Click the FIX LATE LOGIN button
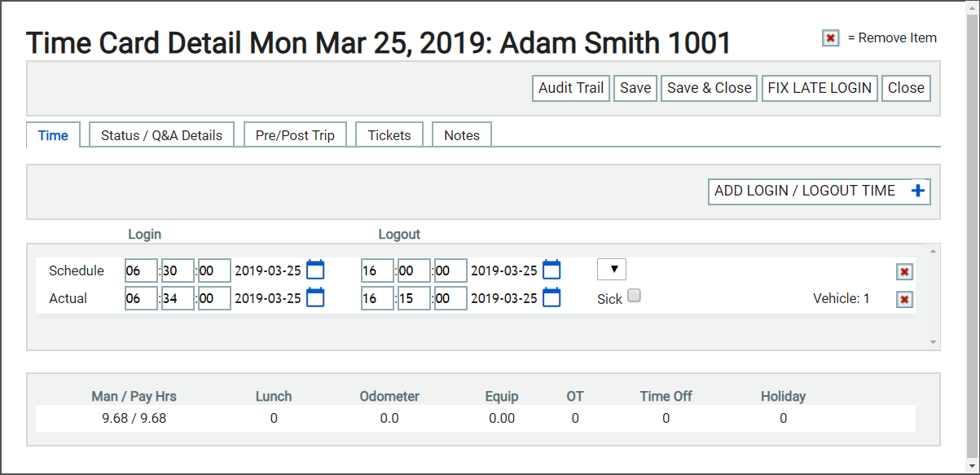980x475 pixels. (820, 88)
